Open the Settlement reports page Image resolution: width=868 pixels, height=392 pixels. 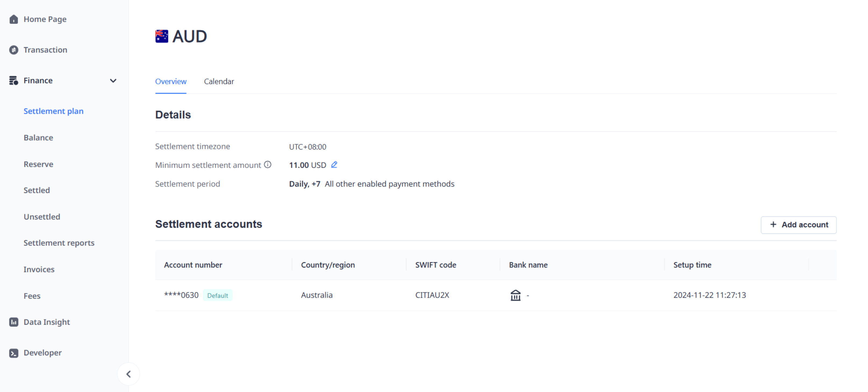(59, 243)
